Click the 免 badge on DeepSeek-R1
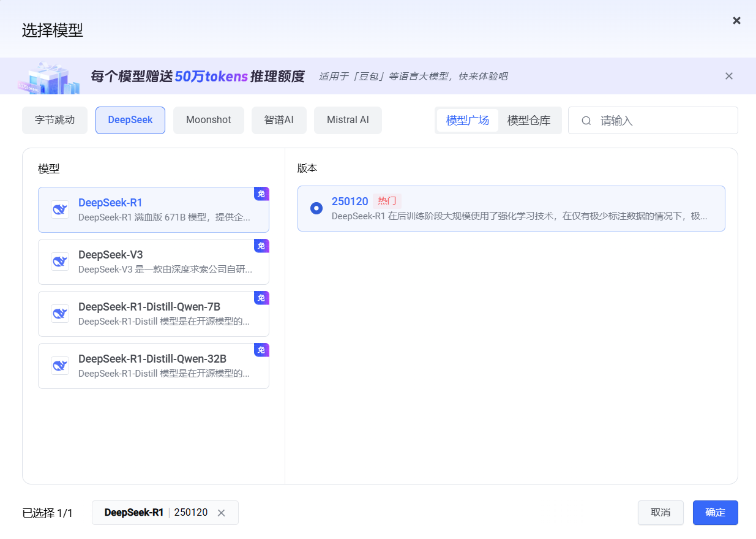 tap(261, 194)
